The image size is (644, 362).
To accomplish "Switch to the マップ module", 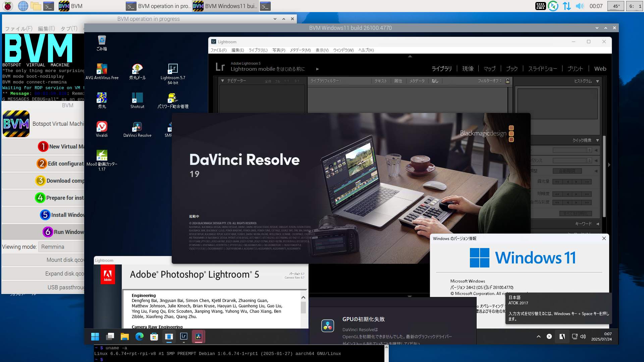I will coord(489,69).
